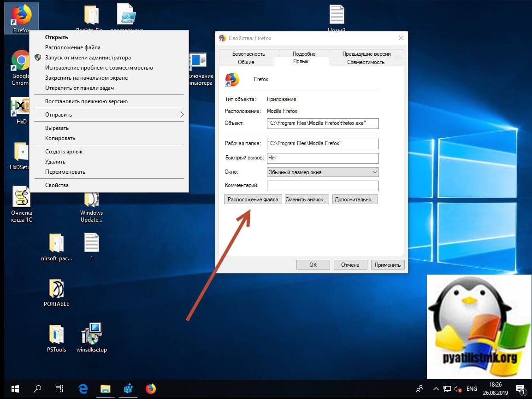Select the HxD desktop shortcut icon
Viewport: 532px width, 399px height.
[x=20, y=111]
